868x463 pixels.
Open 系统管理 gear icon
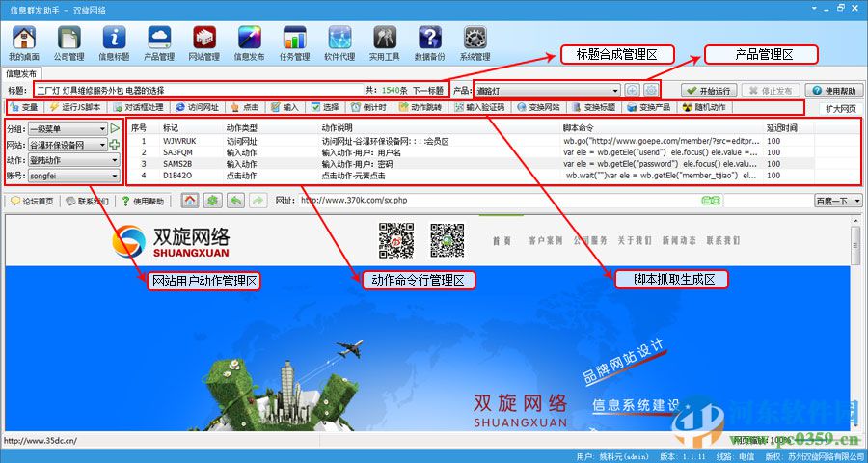pos(475,43)
